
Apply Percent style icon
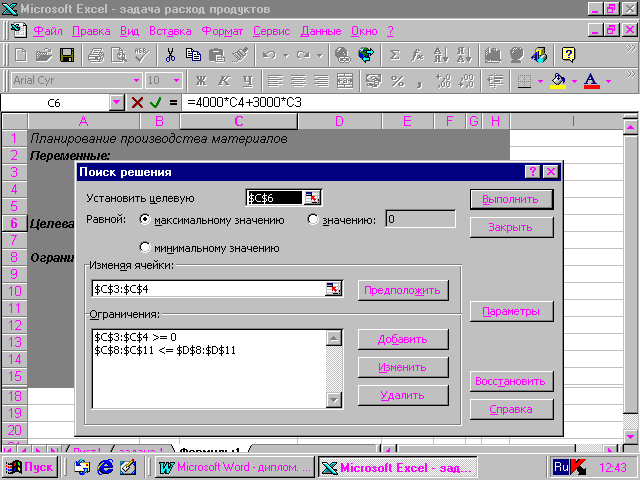(x=397, y=81)
